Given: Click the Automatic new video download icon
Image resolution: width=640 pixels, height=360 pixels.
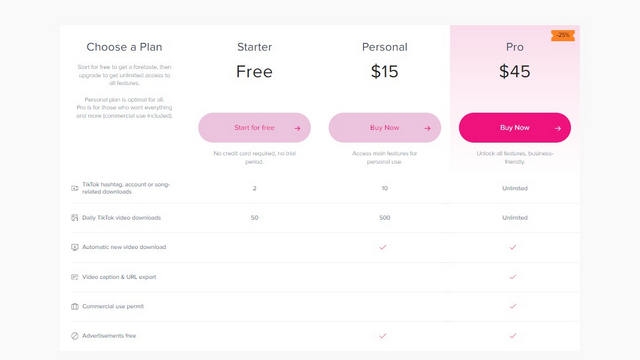Looking at the screenshot, I should 75,247.
